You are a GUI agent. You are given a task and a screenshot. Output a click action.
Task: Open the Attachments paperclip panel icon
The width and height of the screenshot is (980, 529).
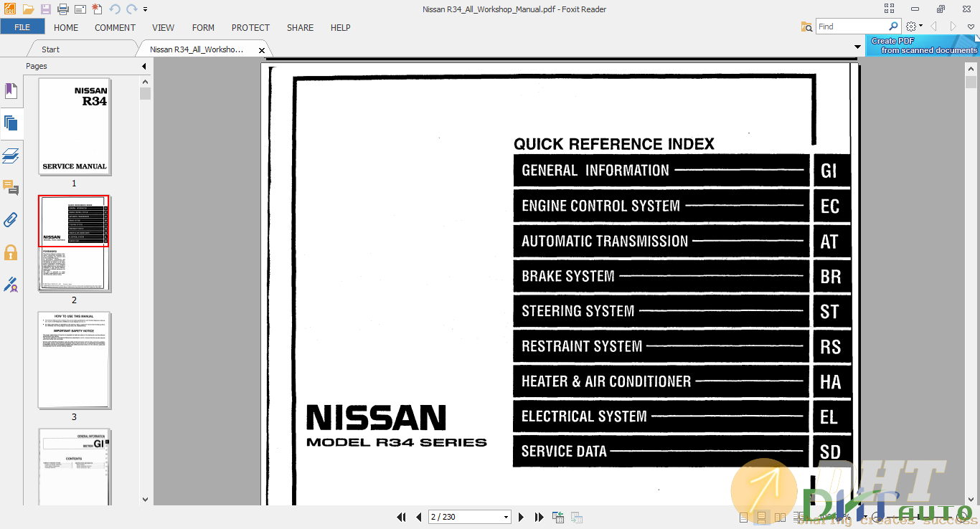pos(11,220)
